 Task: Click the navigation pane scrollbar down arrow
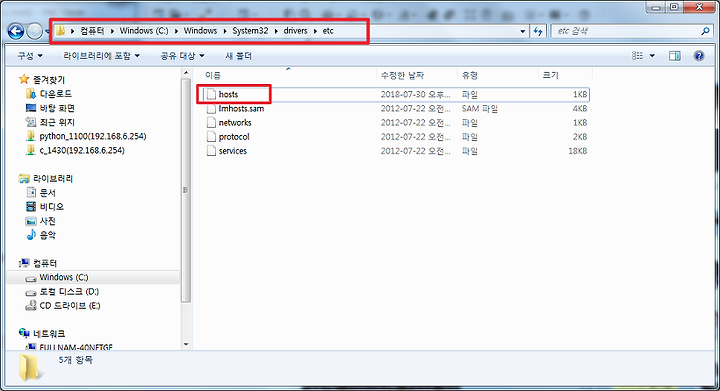[186, 344]
